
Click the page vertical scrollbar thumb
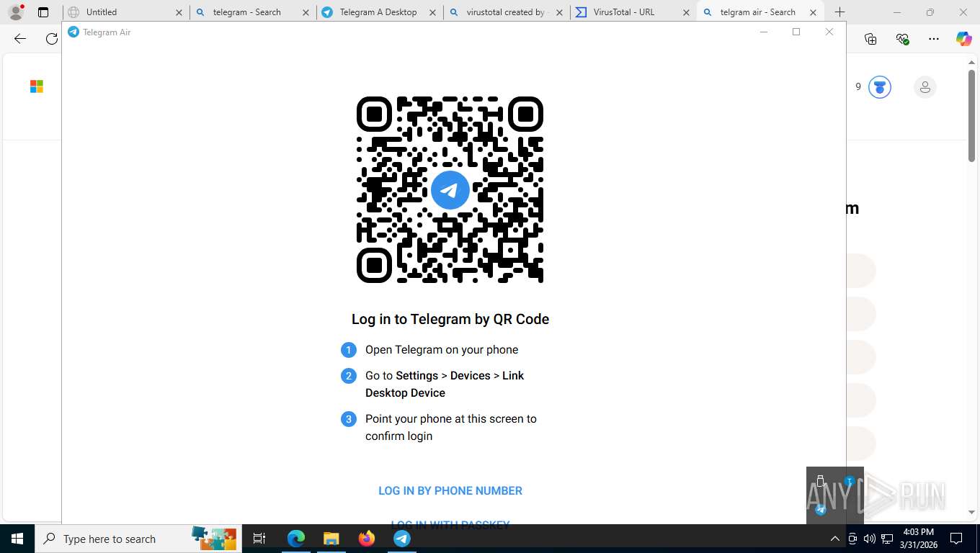971,116
